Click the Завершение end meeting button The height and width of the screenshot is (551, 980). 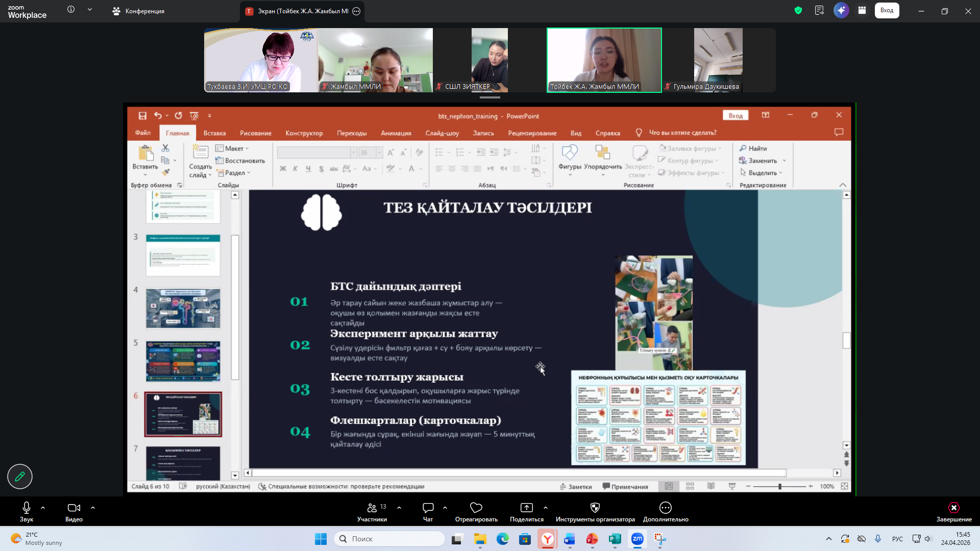point(953,512)
